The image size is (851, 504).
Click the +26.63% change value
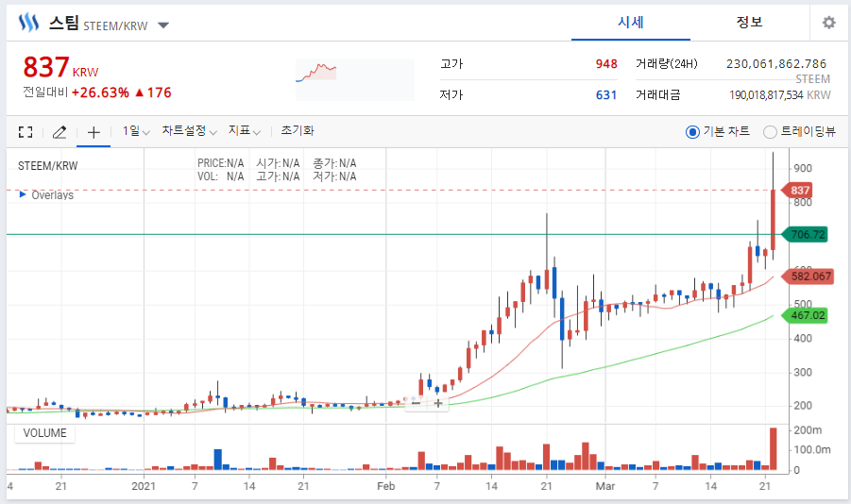point(100,92)
